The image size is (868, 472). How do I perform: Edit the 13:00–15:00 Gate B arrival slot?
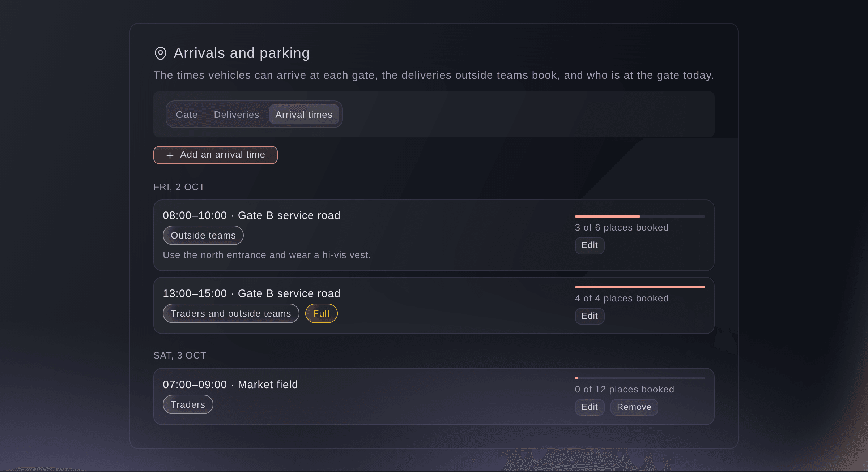590,316
